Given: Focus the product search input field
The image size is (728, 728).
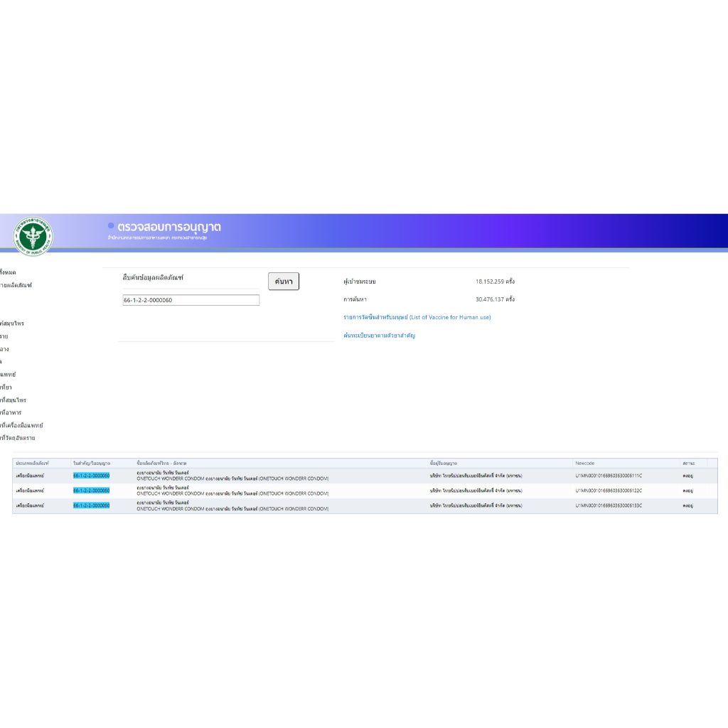Looking at the screenshot, I should click(x=191, y=300).
